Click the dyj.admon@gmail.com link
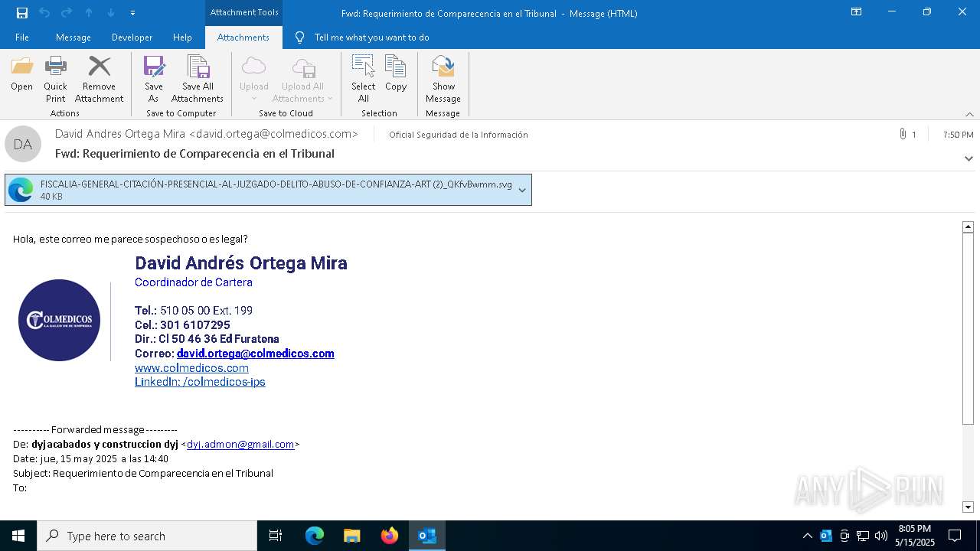The image size is (980, 551). [240, 444]
